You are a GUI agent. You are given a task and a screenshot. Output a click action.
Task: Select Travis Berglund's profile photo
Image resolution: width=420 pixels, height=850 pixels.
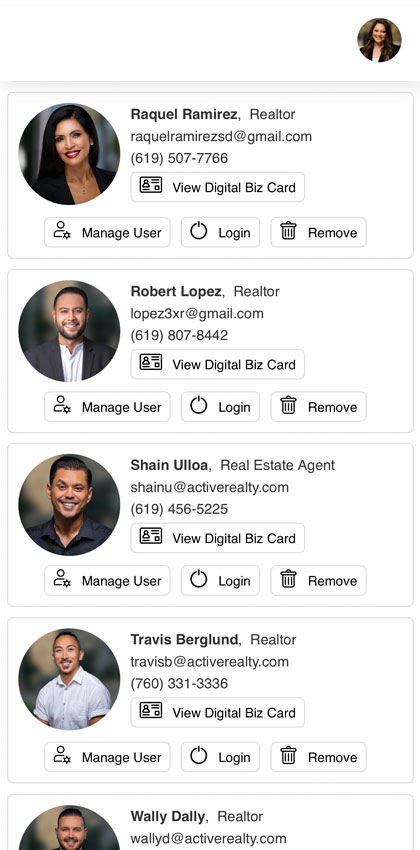point(69,679)
